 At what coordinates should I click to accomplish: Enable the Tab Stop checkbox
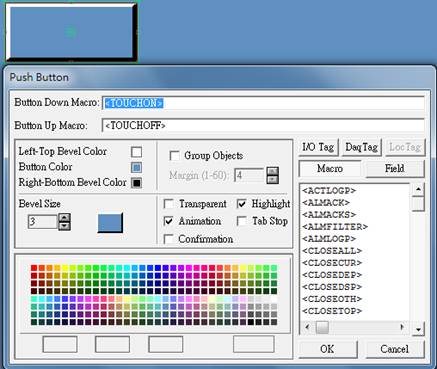point(242,221)
